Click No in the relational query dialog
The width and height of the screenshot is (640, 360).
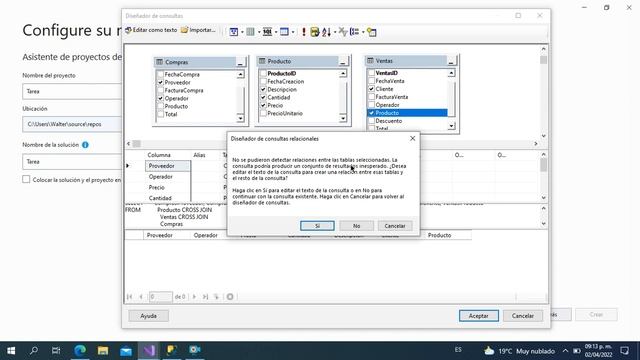(x=356, y=226)
